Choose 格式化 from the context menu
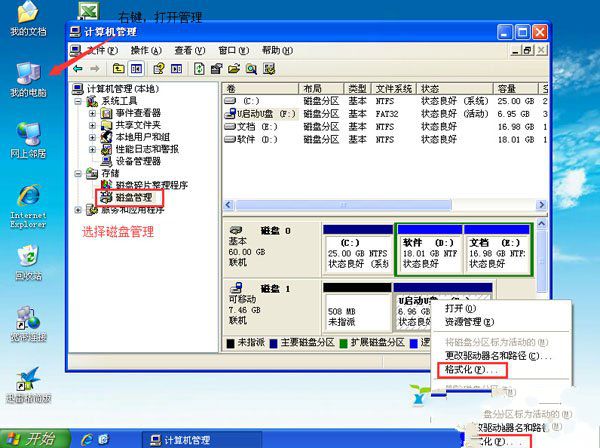Screen dimensions: 600x448 pos(468,369)
